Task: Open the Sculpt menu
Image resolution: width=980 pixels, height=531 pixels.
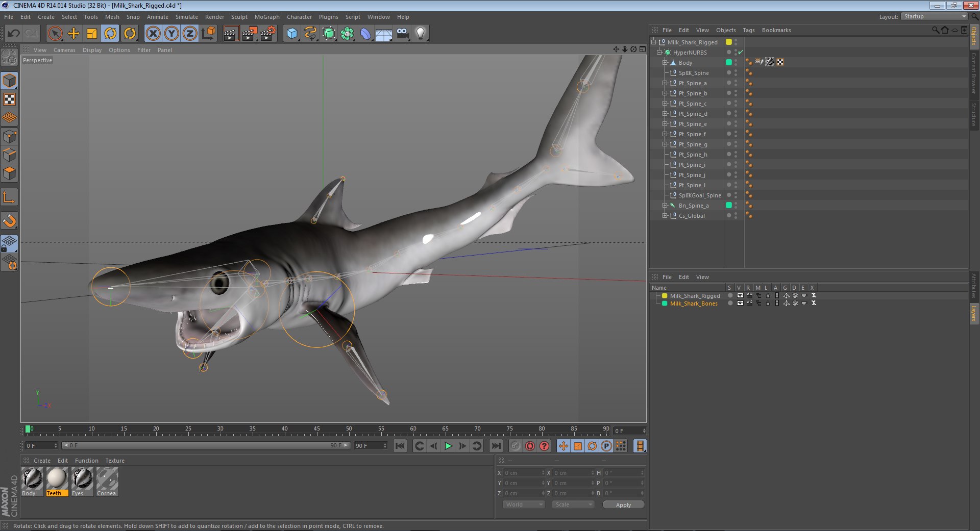Action: click(239, 17)
